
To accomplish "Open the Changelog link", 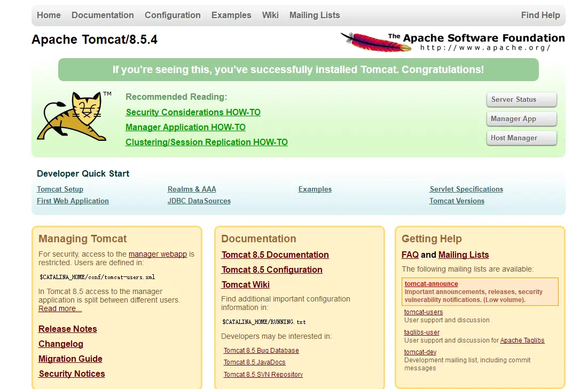I will (x=61, y=344).
